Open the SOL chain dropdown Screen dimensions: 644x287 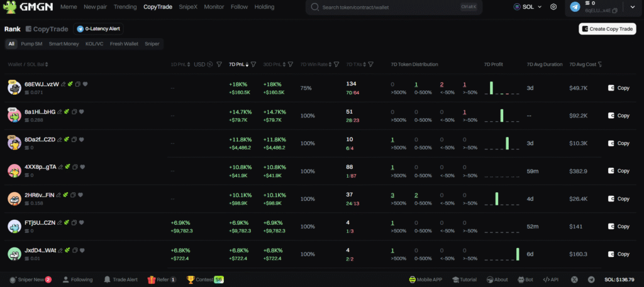pyautogui.click(x=528, y=7)
